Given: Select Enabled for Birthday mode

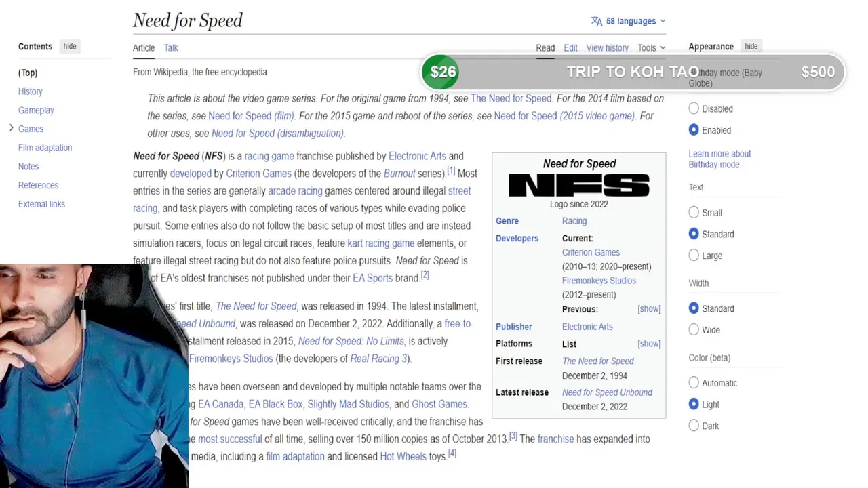Looking at the screenshot, I should pos(694,129).
